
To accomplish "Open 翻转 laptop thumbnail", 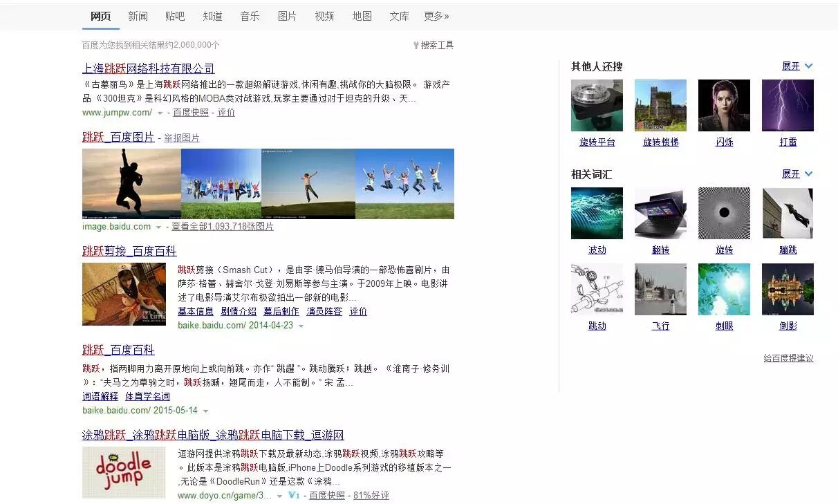I will tap(660, 213).
